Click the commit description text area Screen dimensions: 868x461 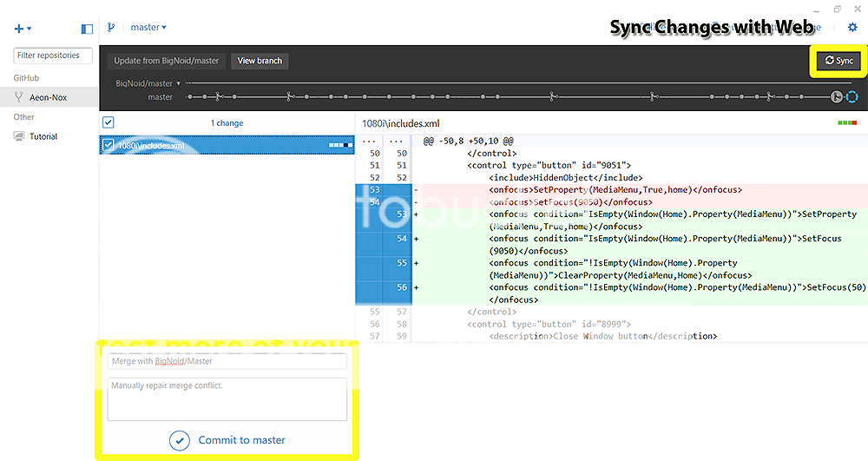227,398
